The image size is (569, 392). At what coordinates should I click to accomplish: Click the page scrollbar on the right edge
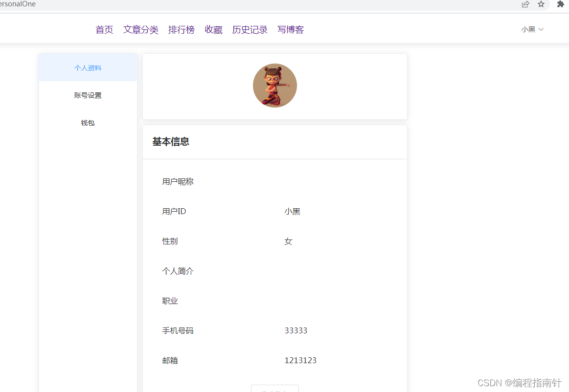(x=567, y=196)
